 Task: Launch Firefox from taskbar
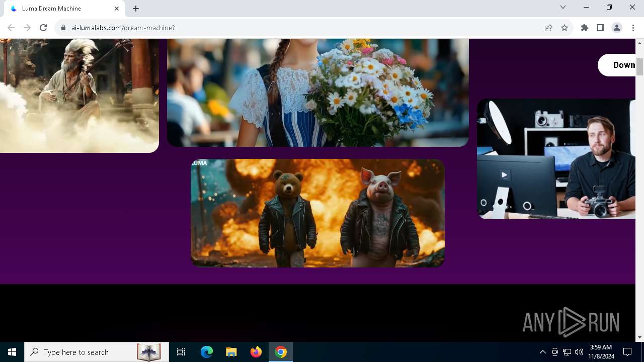[256, 352]
